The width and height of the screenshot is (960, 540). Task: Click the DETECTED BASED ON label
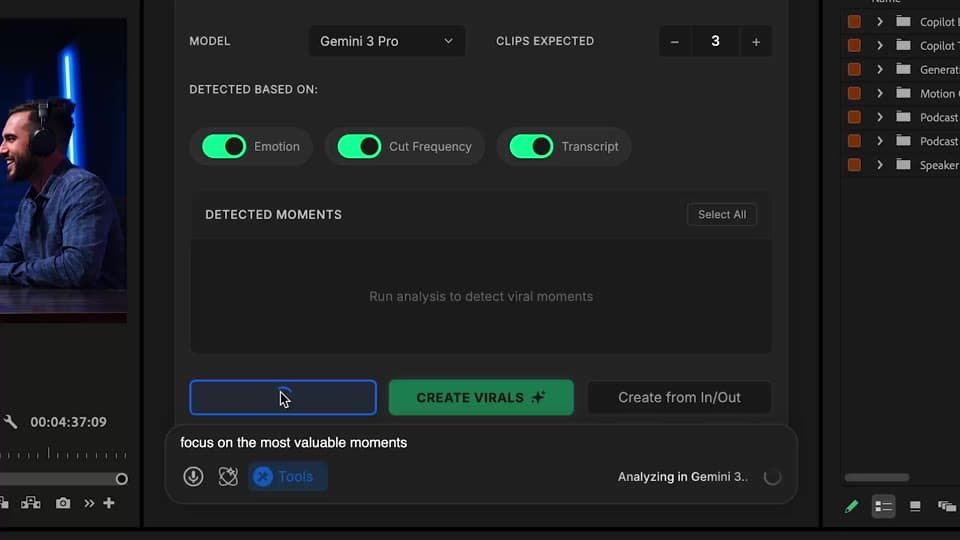pos(253,89)
